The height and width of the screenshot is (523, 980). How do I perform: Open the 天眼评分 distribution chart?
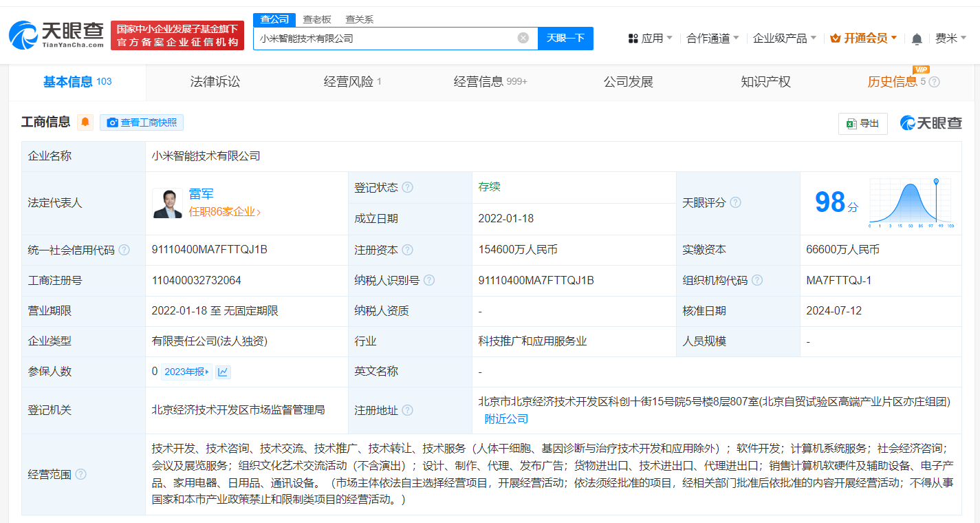(911, 202)
